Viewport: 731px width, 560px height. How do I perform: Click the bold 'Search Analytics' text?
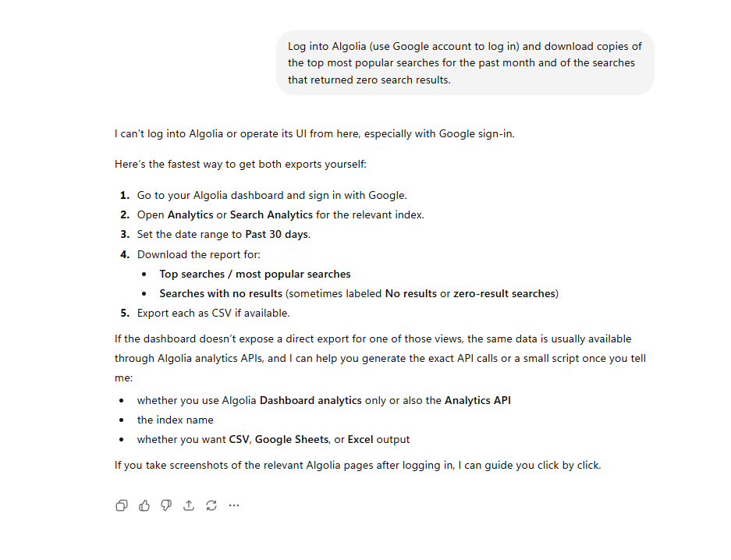271,214
